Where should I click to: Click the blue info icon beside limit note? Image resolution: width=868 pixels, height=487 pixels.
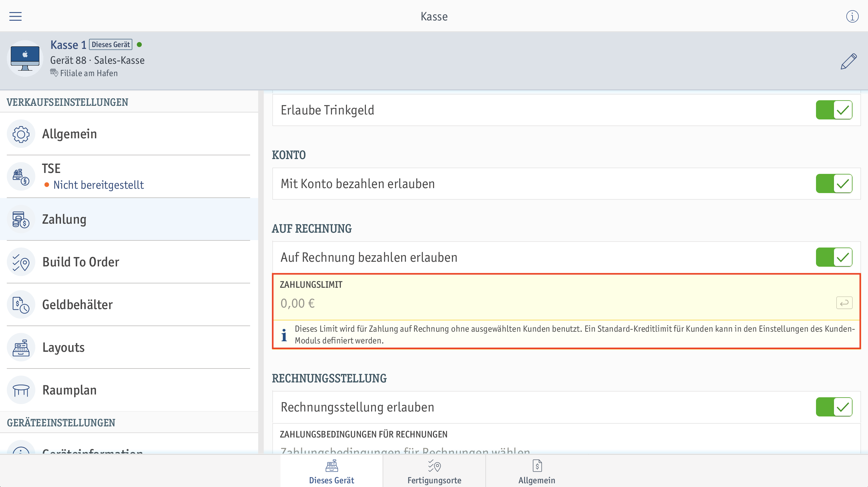(284, 335)
